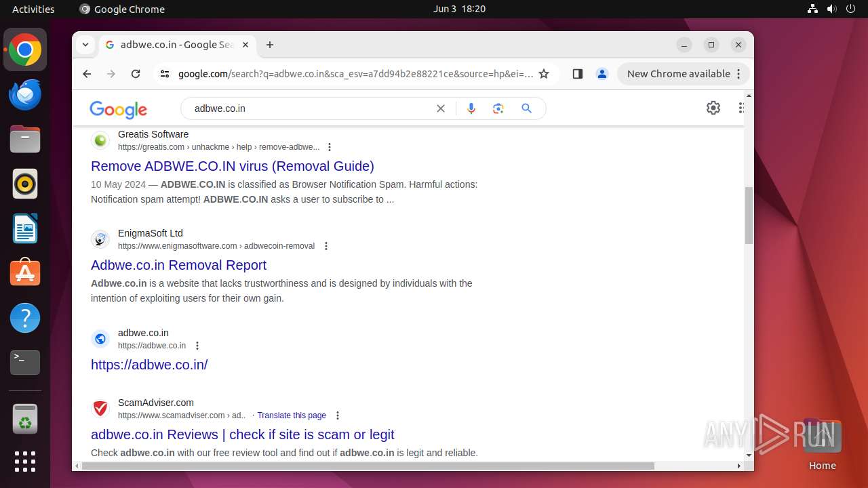Open the Trash in the dock
The width and height of the screenshot is (868, 488).
coord(25,418)
